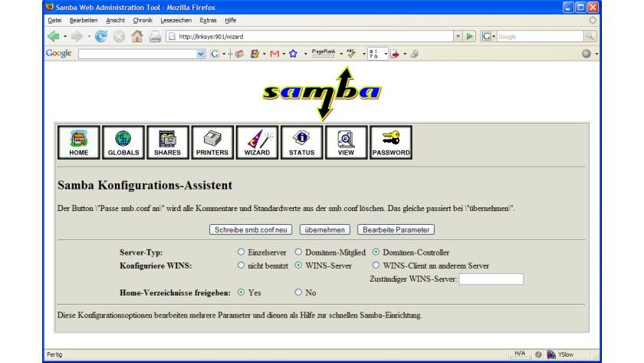Open the Lesezeichen menu
This screenshot has height=363, width=644.
pyautogui.click(x=176, y=20)
